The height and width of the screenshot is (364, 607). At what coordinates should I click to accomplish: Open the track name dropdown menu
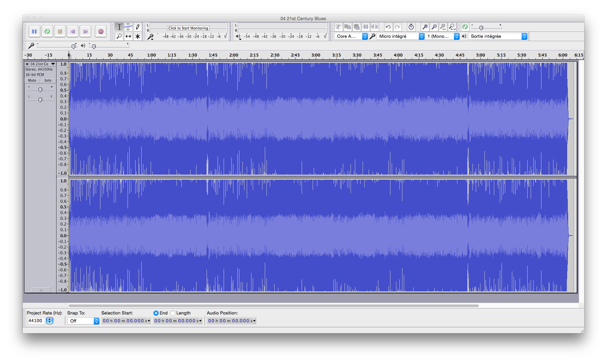(x=53, y=64)
